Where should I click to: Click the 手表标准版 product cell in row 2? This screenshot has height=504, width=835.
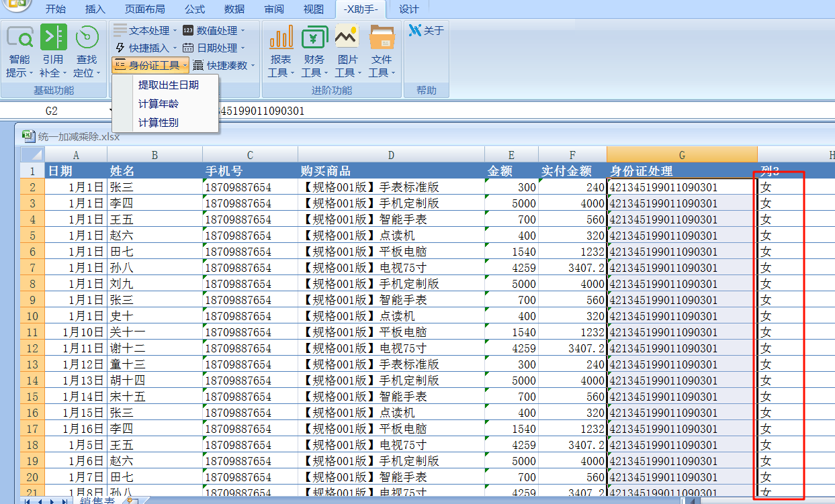(x=391, y=187)
